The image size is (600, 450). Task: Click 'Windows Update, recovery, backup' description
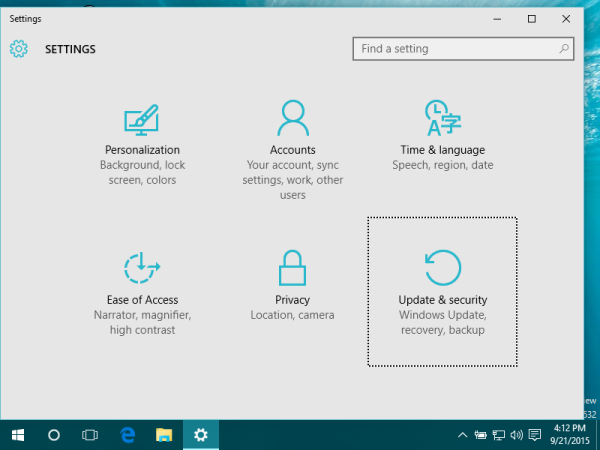click(443, 322)
